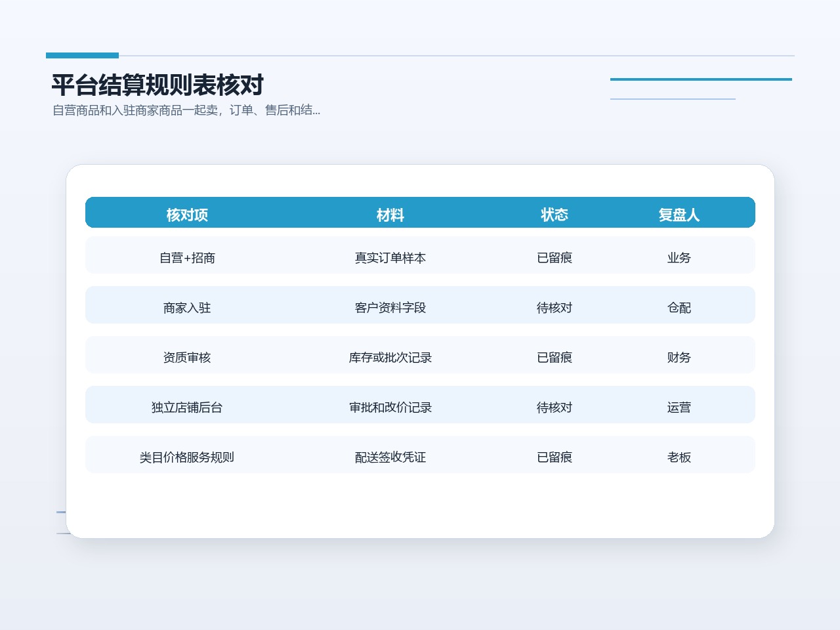
Task: Select the 财务 reviewer cell
Action: [x=679, y=358]
